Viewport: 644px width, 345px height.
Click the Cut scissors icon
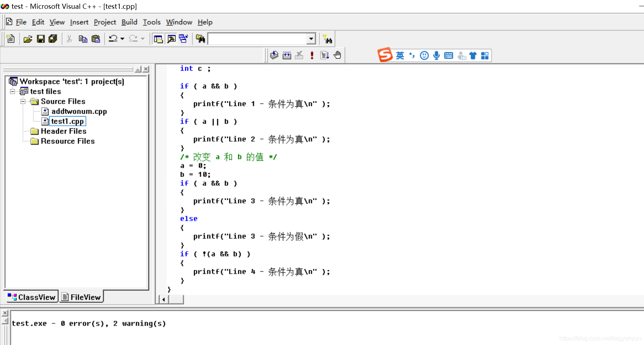69,39
